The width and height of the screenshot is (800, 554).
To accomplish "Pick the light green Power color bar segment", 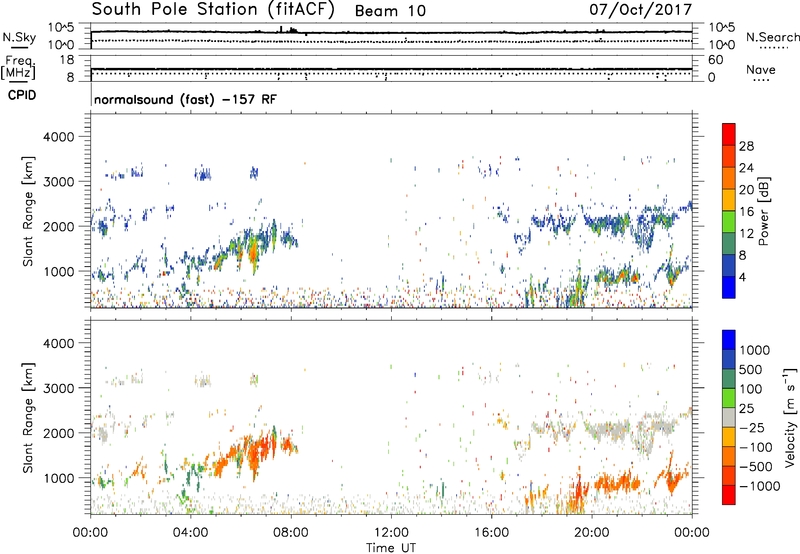I will click(x=729, y=221).
